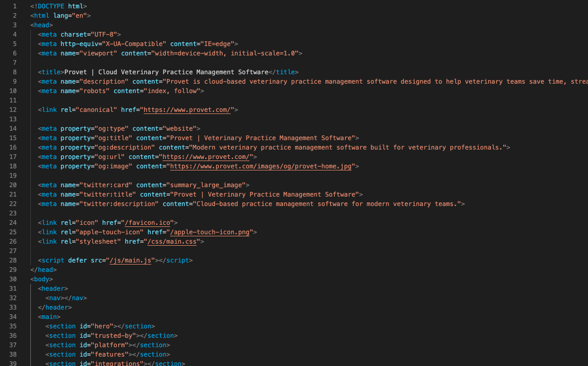Image resolution: width=588 pixels, height=366 pixels.
Task: Click the opening <main> tag
Action: click(x=49, y=317)
